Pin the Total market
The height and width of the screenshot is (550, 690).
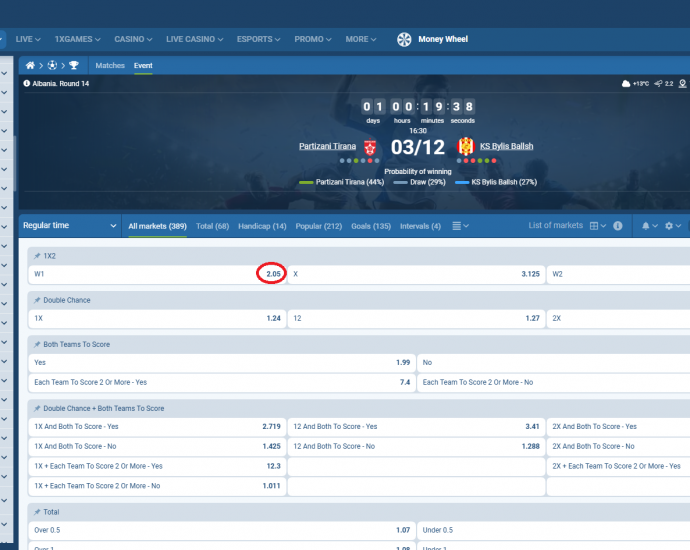(37, 512)
